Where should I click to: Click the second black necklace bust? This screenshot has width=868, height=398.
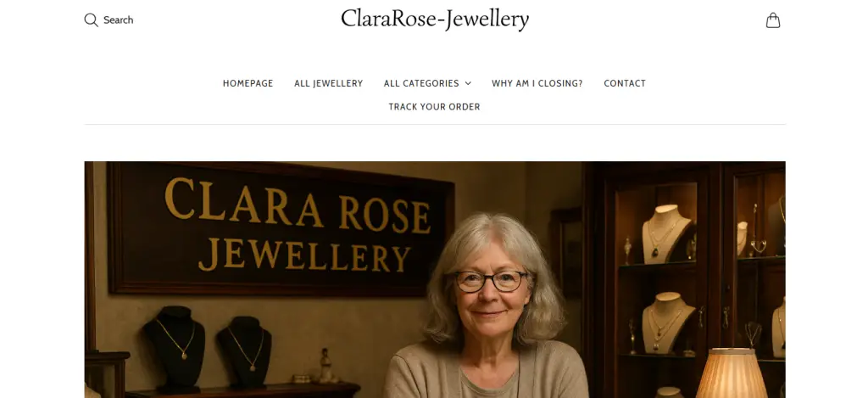[x=244, y=350]
